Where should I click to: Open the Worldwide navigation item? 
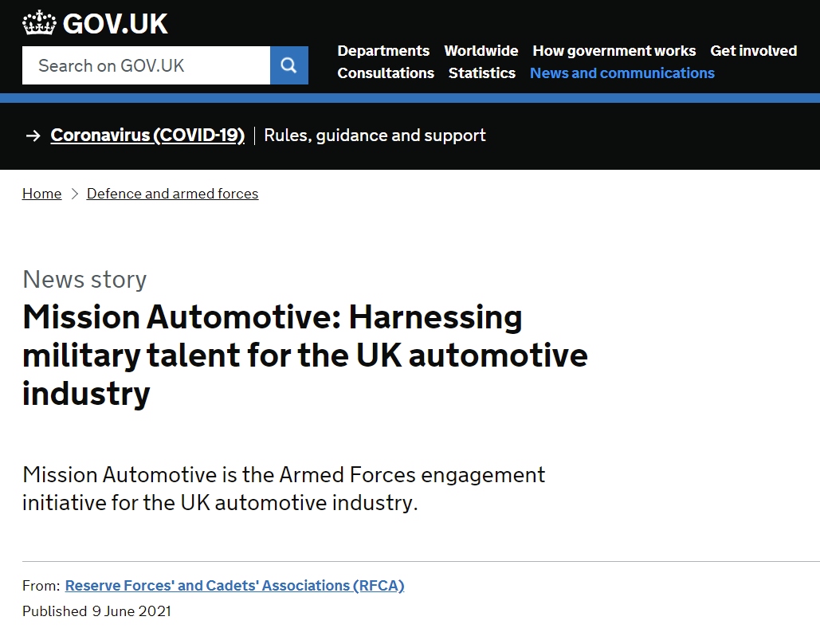click(x=481, y=50)
